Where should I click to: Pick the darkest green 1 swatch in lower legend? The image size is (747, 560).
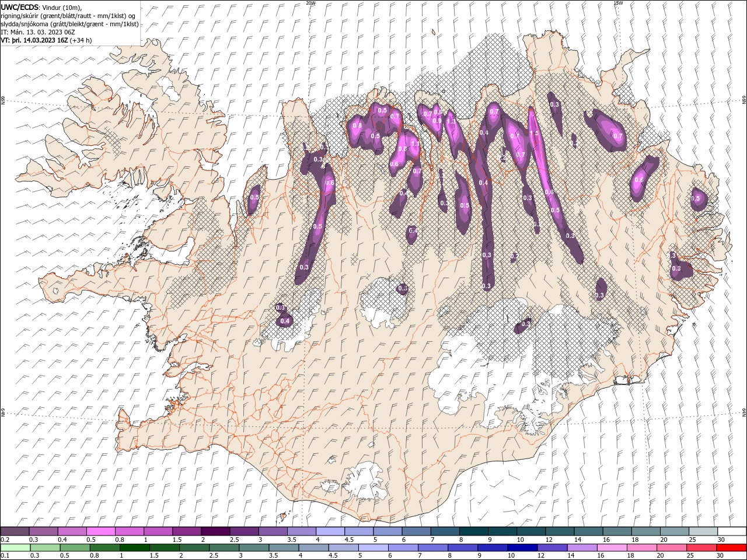[x=134, y=548]
